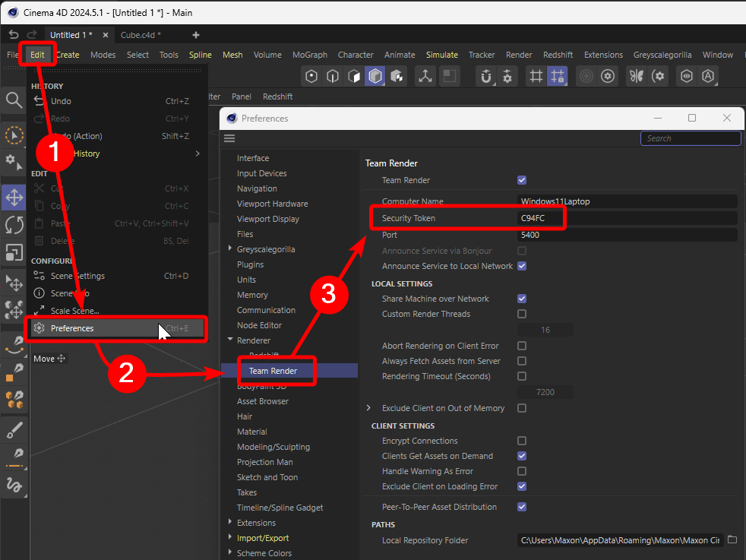Image resolution: width=746 pixels, height=560 pixels.
Task: Select Points mode icon in top toolbar
Action: (311, 76)
